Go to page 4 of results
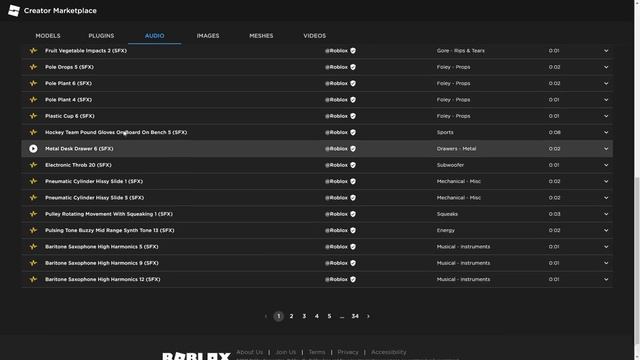 (317, 316)
